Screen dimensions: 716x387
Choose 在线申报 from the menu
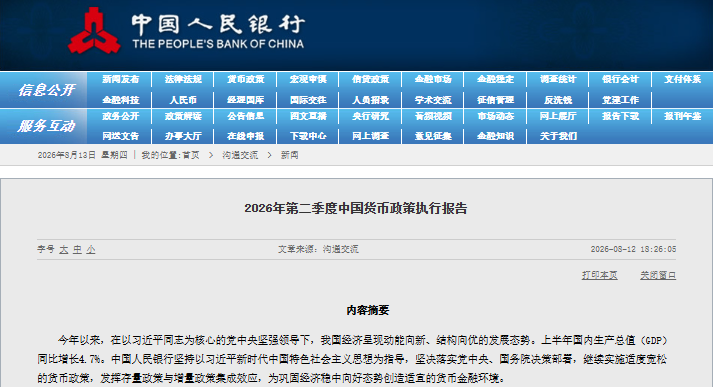click(246, 136)
